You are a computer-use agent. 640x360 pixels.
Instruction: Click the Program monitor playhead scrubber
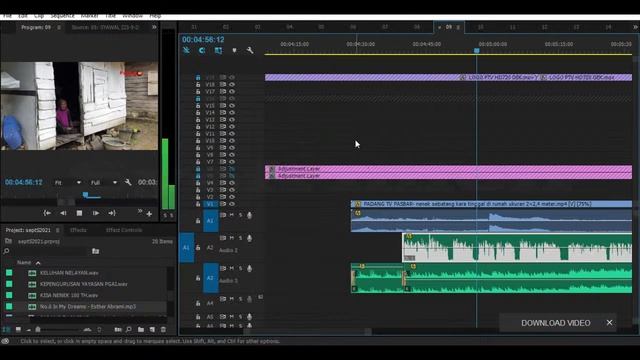click(85, 195)
